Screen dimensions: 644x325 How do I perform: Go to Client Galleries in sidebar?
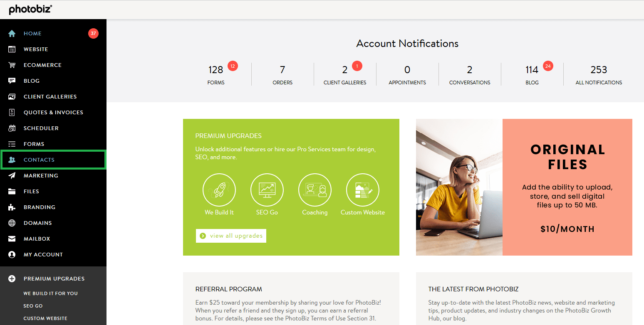coord(50,97)
